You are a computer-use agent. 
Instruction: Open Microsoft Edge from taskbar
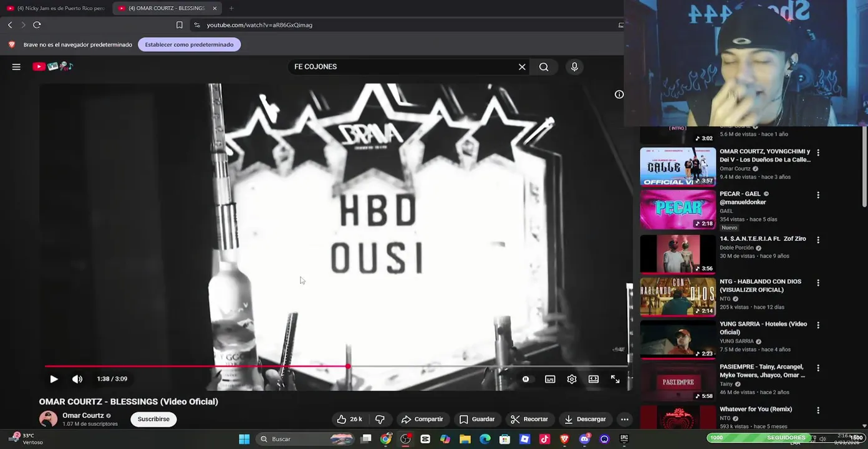tap(485, 439)
